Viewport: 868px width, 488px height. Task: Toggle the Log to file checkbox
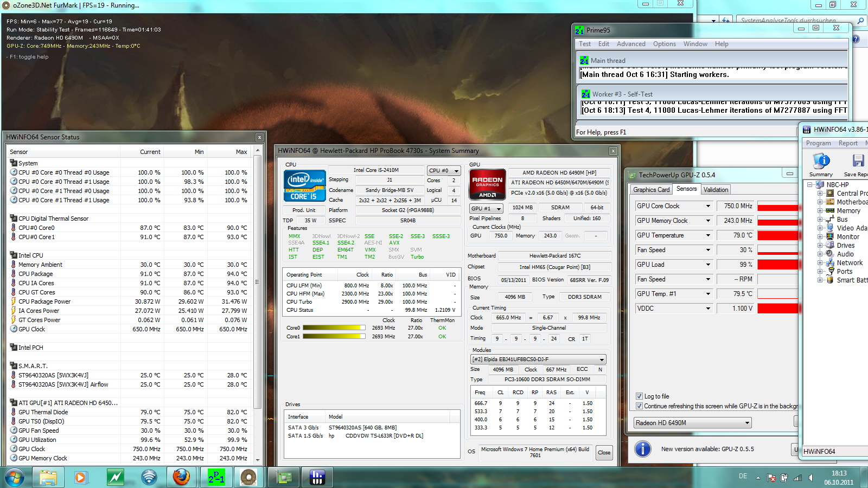point(639,396)
